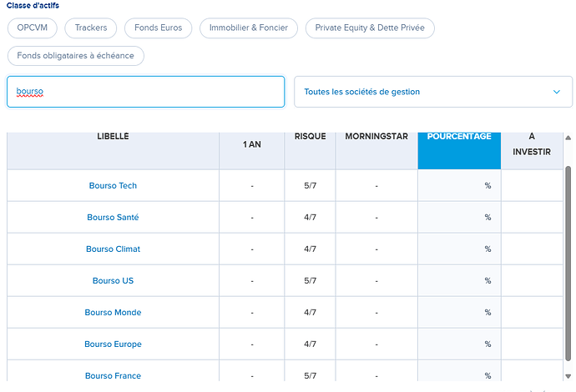The image size is (576, 392).
Task: Click the 4/7 risk value for Bourso Monde
Action: (x=310, y=313)
